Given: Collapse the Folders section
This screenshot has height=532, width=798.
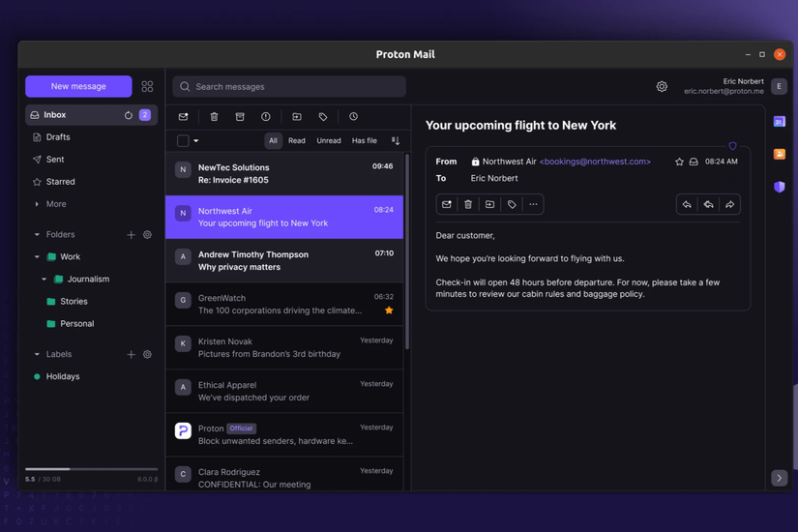Looking at the screenshot, I should coord(37,235).
